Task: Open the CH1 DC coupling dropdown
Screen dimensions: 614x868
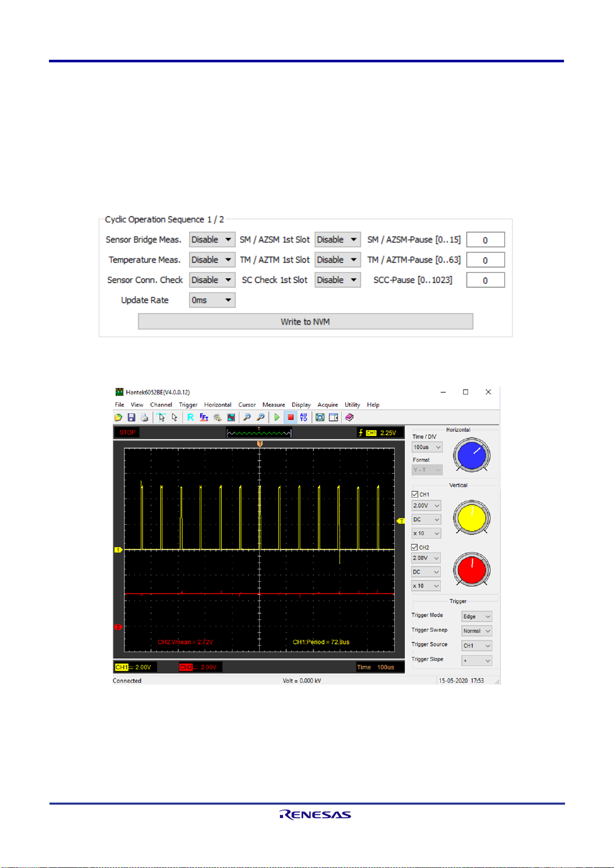Action: [426, 520]
